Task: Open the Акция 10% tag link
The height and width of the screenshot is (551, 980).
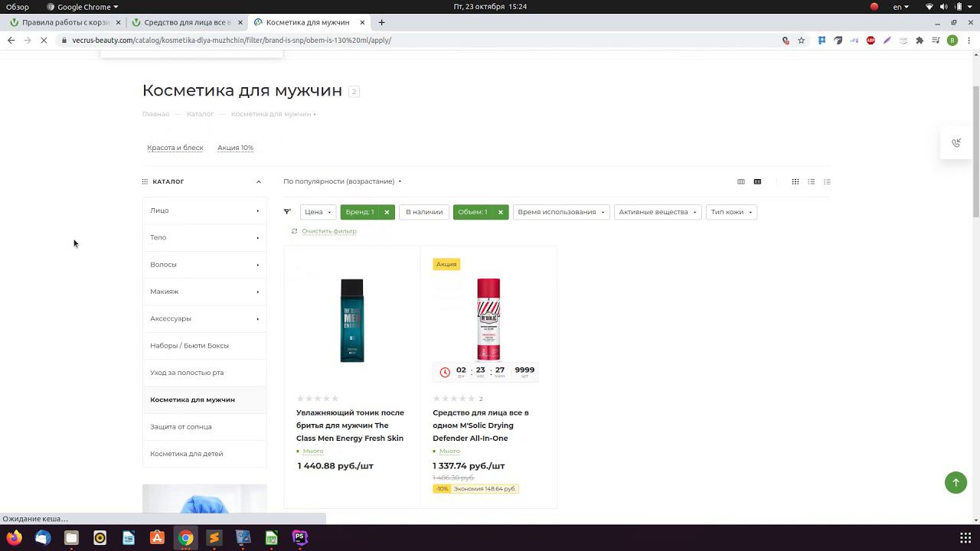Action: click(x=235, y=148)
